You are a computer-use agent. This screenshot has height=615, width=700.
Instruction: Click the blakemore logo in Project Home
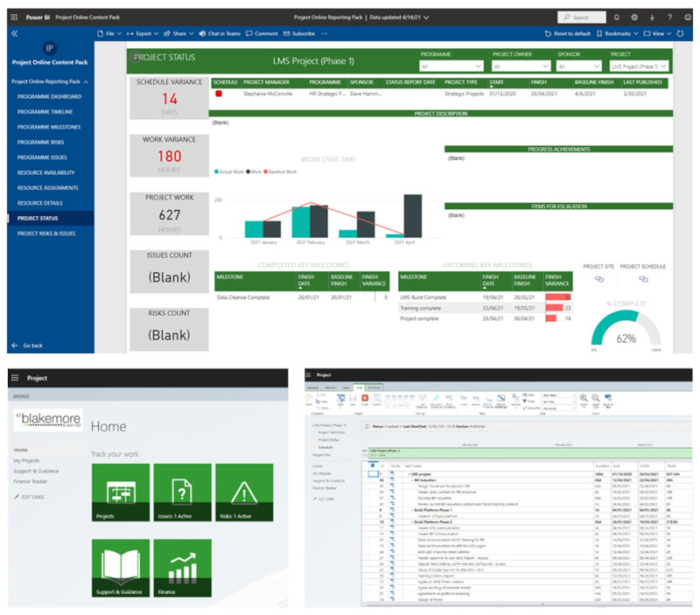(48, 420)
